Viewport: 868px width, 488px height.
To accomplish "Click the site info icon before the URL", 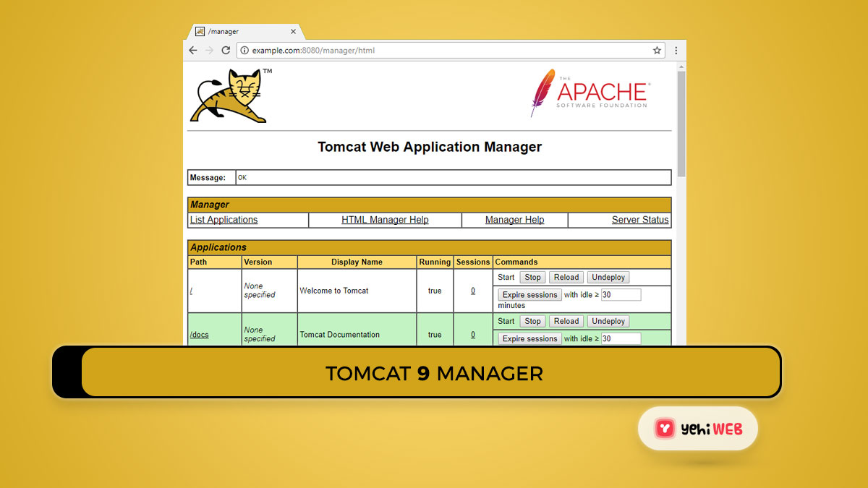I will [x=245, y=51].
